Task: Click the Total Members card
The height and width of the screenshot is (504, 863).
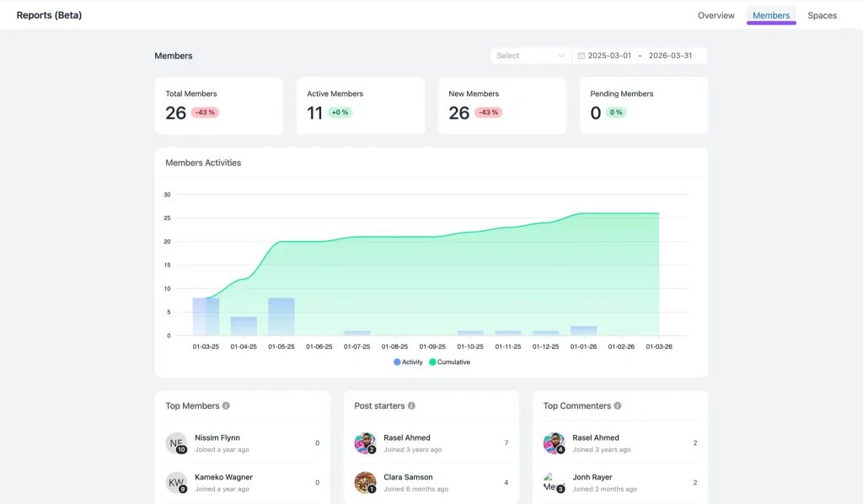Action: 218,105
